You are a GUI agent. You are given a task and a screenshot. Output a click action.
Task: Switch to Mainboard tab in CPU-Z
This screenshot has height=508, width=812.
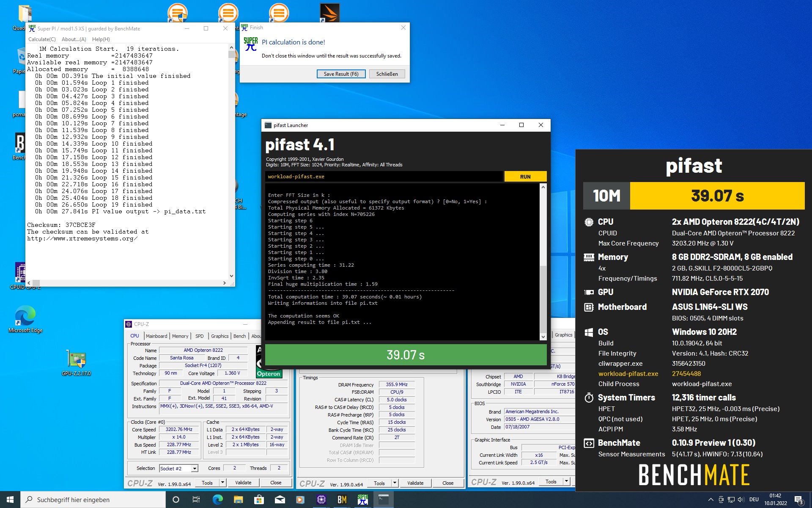[156, 336]
